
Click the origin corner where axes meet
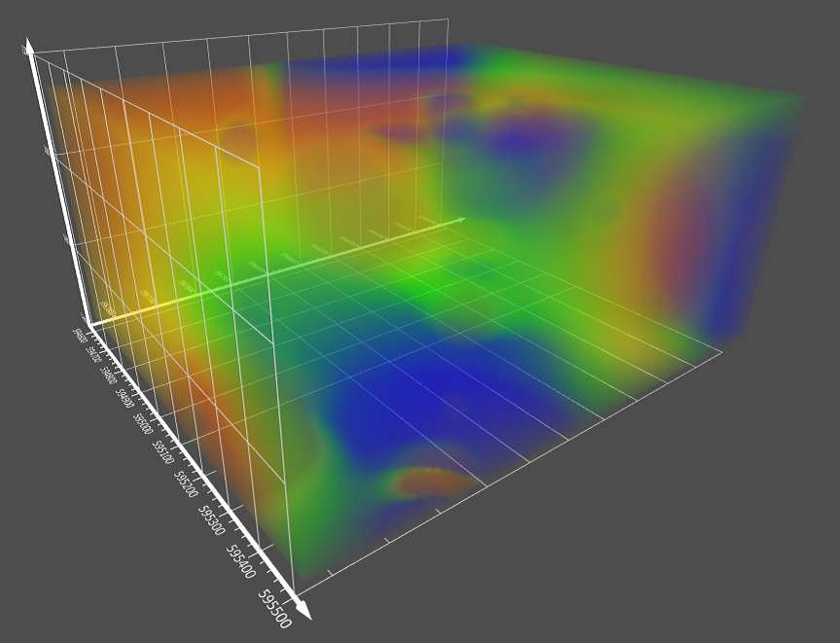(88, 324)
